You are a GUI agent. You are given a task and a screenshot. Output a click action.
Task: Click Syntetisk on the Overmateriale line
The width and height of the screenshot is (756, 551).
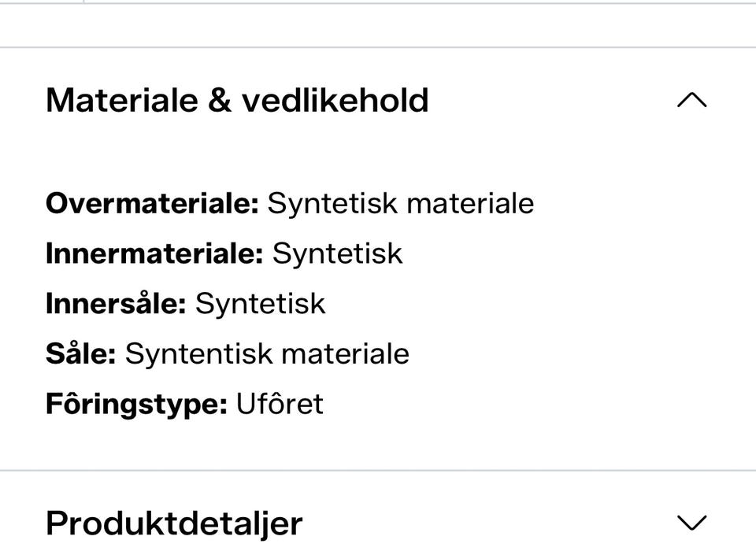(x=332, y=204)
